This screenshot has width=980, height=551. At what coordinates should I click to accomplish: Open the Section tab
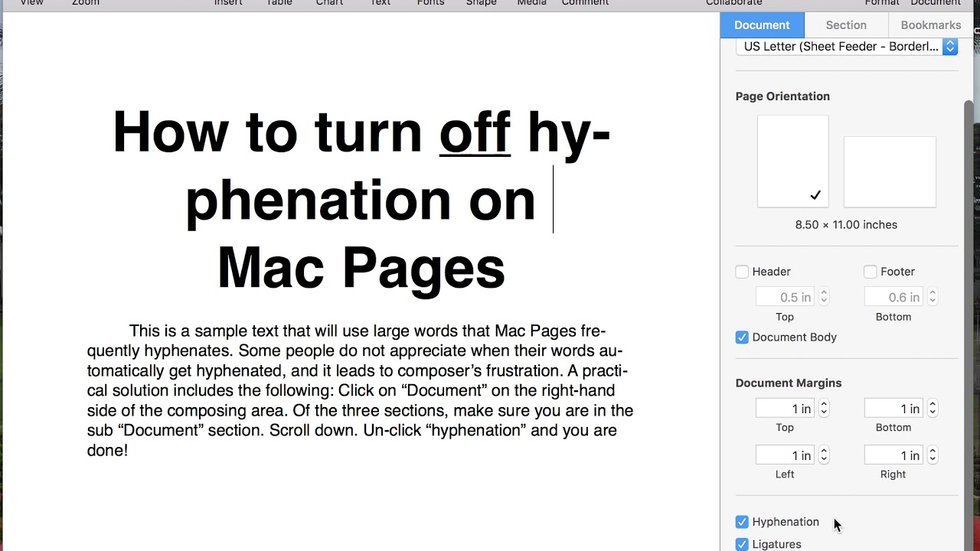(x=846, y=25)
